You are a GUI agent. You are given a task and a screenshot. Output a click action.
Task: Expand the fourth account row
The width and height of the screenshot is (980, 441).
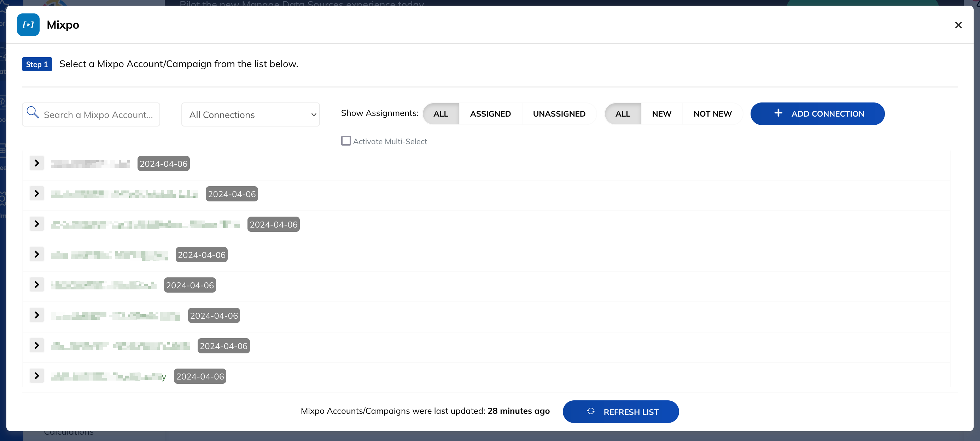point(36,254)
